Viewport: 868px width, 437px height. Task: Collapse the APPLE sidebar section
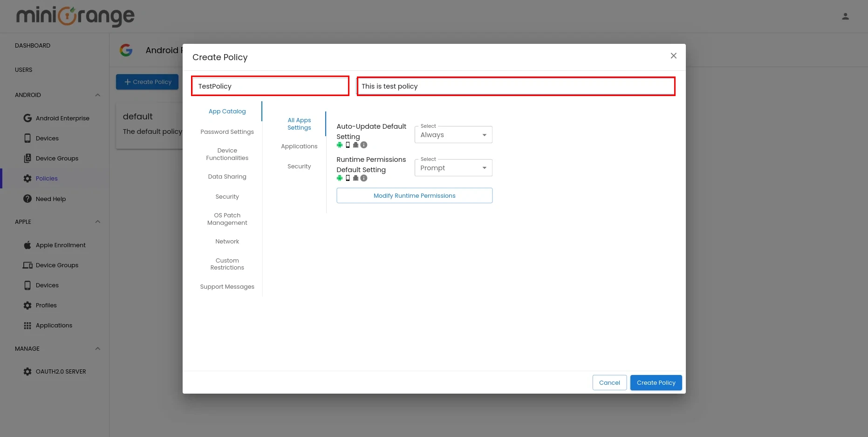pos(97,222)
